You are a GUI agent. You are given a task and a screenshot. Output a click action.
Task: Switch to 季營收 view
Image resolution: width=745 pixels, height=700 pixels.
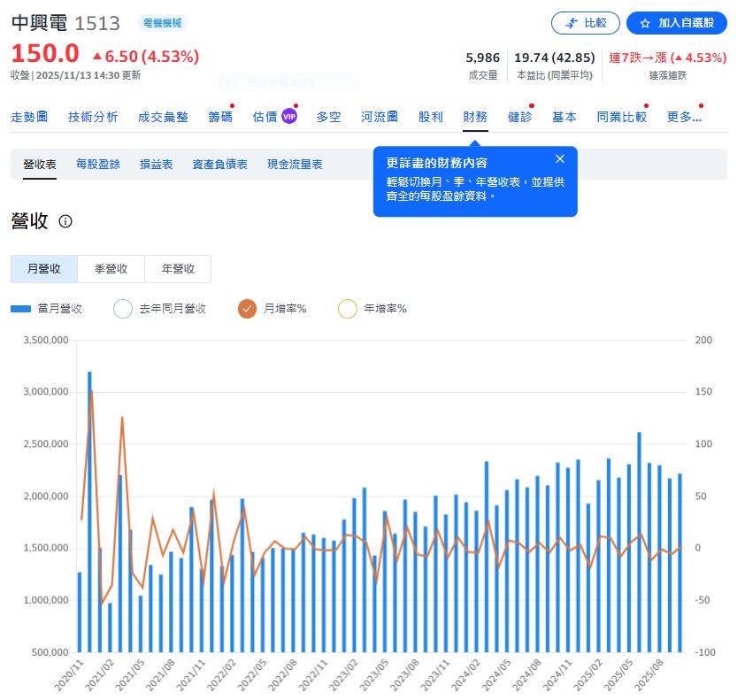111,268
